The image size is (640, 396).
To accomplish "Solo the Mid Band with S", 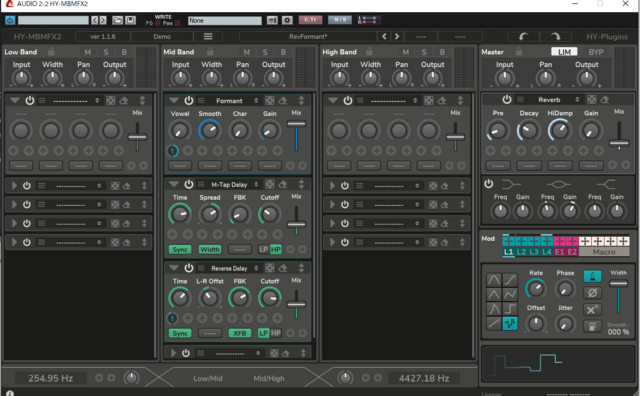I will [x=265, y=52].
